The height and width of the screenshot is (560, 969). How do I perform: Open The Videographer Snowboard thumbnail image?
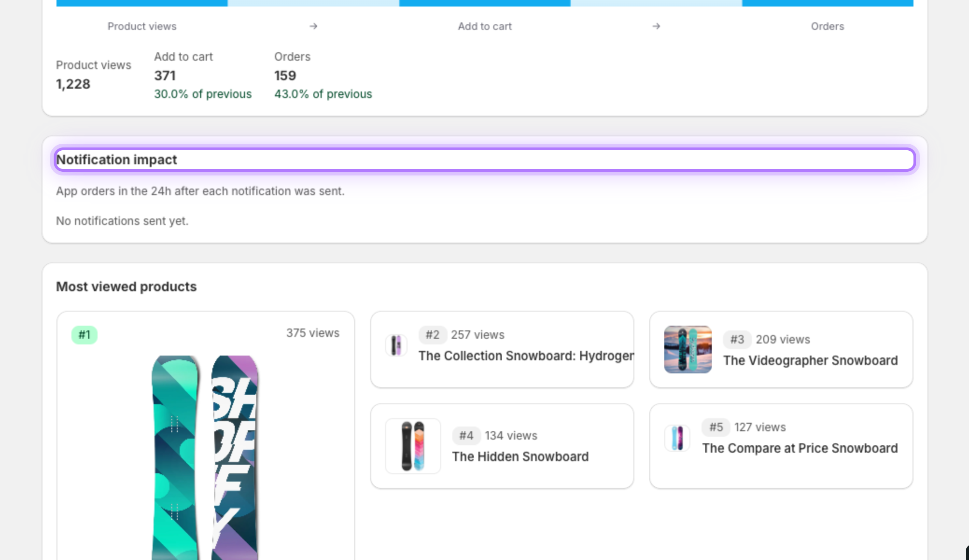[688, 350]
